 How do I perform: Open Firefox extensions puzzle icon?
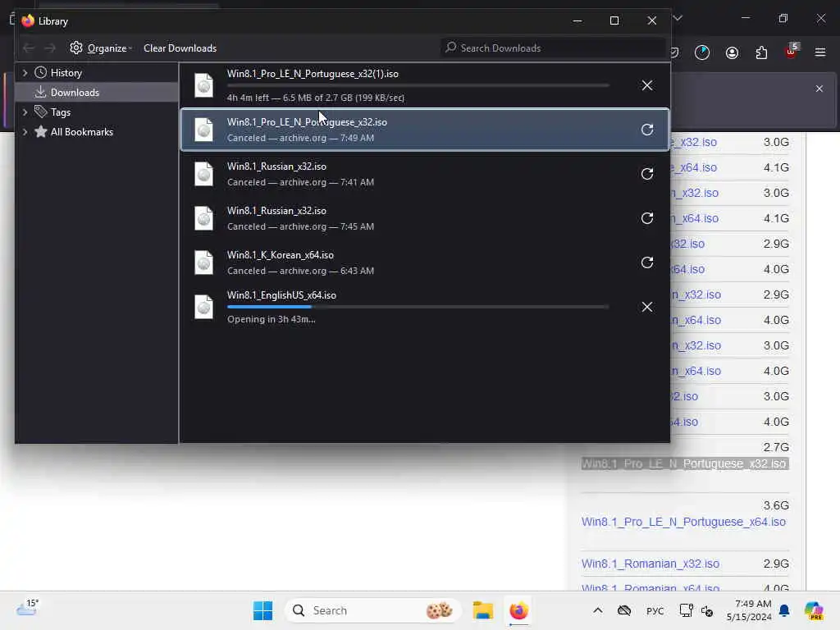(761, 52)
